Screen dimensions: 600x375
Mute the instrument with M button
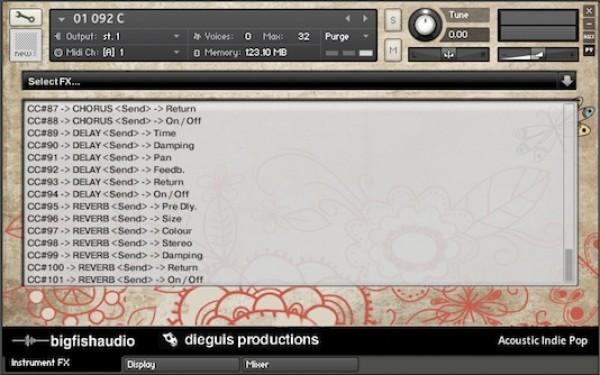coord(393,50)
